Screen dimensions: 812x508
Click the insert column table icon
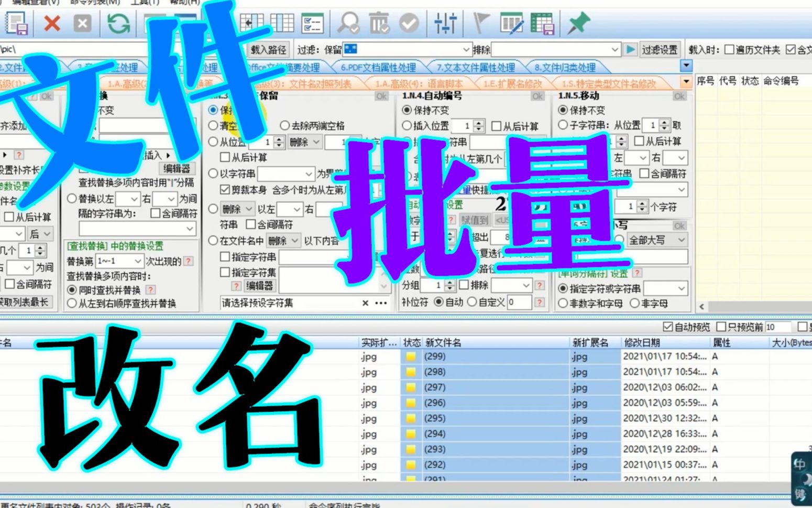251,23
